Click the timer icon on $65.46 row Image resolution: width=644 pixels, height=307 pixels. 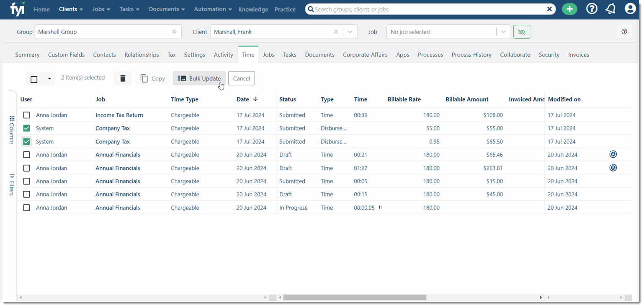[613, 155]
